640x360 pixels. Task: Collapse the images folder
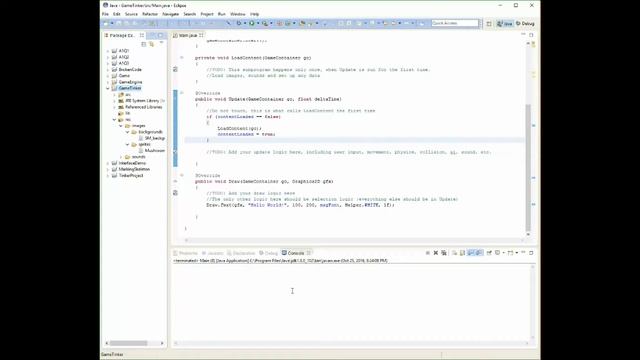(121, 126)
